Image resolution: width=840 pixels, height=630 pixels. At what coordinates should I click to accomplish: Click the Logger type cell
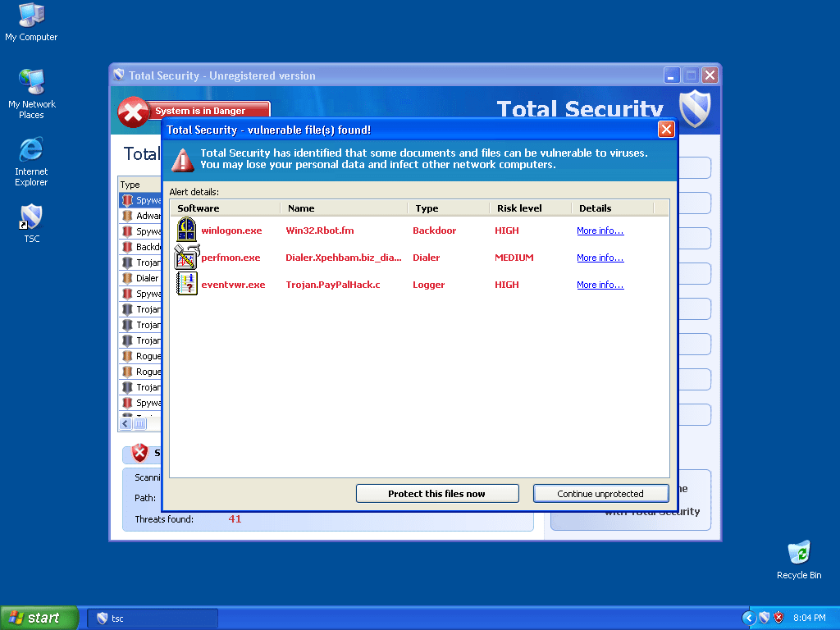[x=428, y=285]
